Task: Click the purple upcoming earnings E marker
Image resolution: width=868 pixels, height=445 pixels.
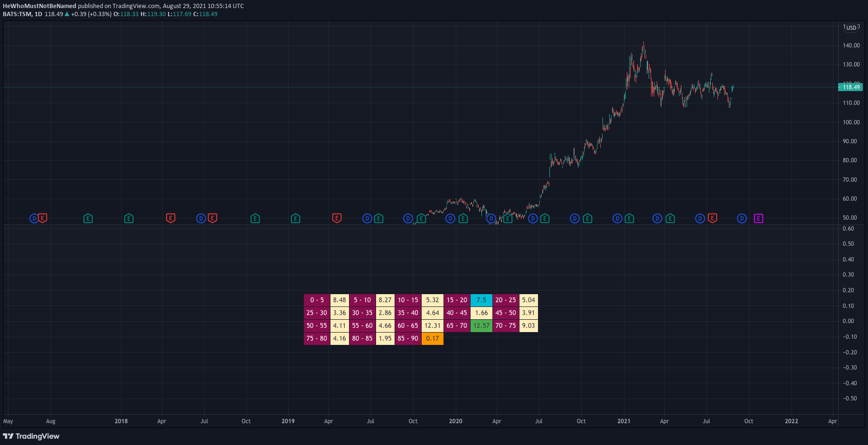Action: click(758, 219)
